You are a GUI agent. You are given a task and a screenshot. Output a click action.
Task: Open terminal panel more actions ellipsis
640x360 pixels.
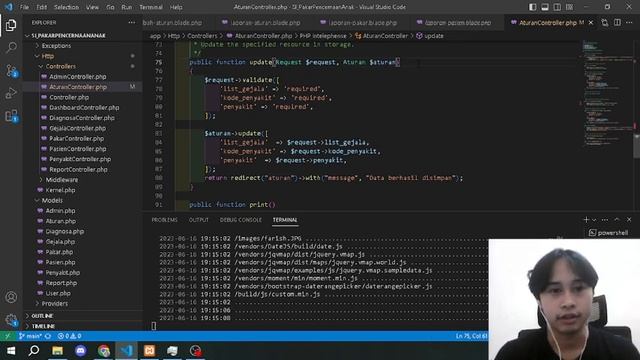pyautogui.click(x=605, y=220)
